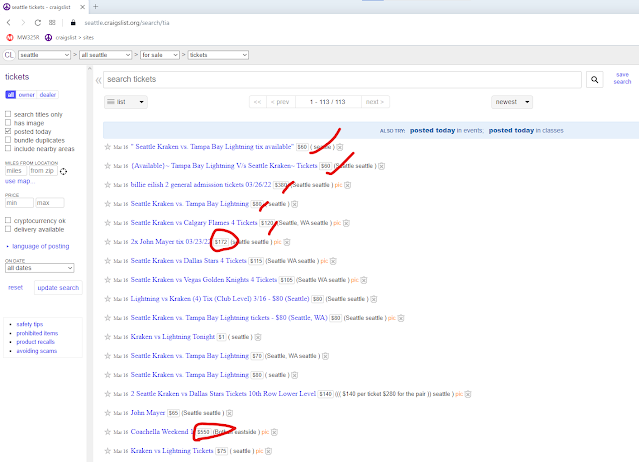The height and width of the screenshot is (462, 639).
Task: Open the for sale category dropdown
Action: pos(160,55)
